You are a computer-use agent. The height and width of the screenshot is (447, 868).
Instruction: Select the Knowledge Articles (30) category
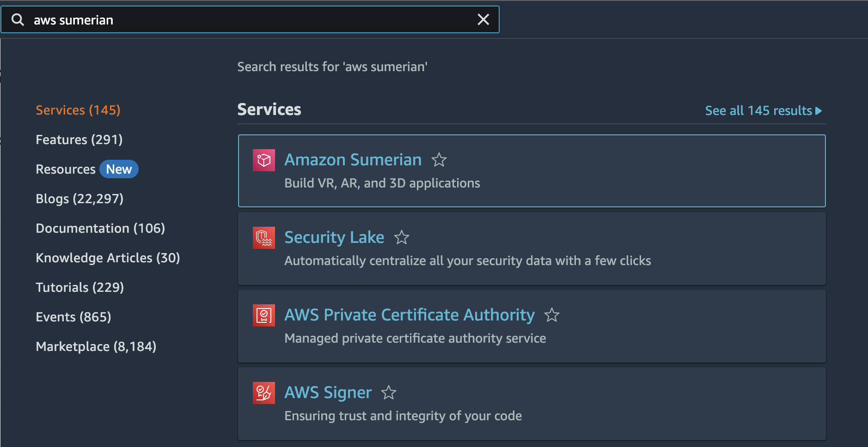pos(108,258)
